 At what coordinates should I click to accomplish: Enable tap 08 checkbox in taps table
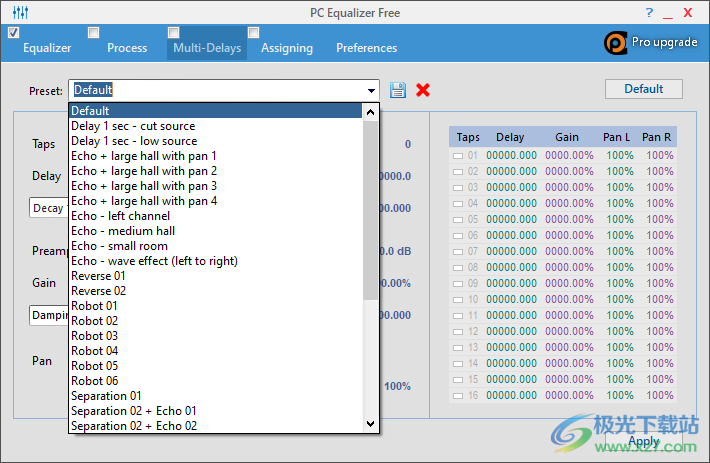pos(458,268)
